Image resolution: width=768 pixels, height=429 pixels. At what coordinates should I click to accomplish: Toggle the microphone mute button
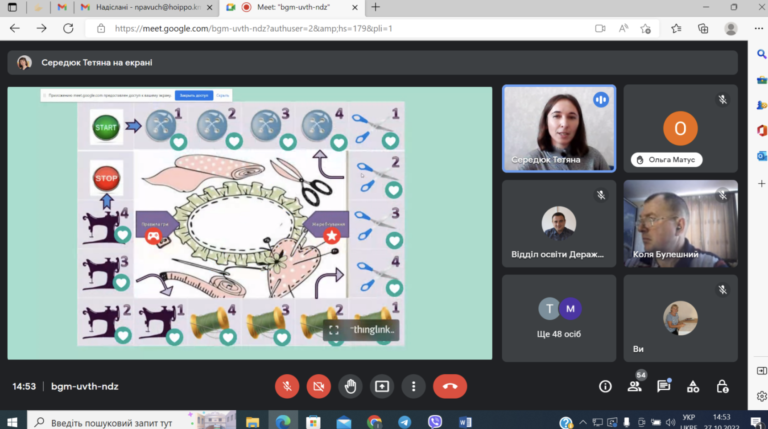pos(287,386)
